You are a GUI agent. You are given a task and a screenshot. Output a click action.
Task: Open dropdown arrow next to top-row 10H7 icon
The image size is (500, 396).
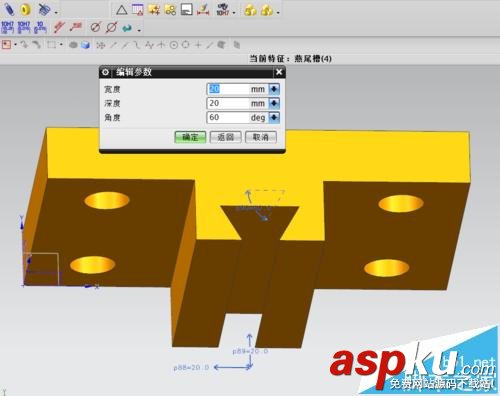234,13
